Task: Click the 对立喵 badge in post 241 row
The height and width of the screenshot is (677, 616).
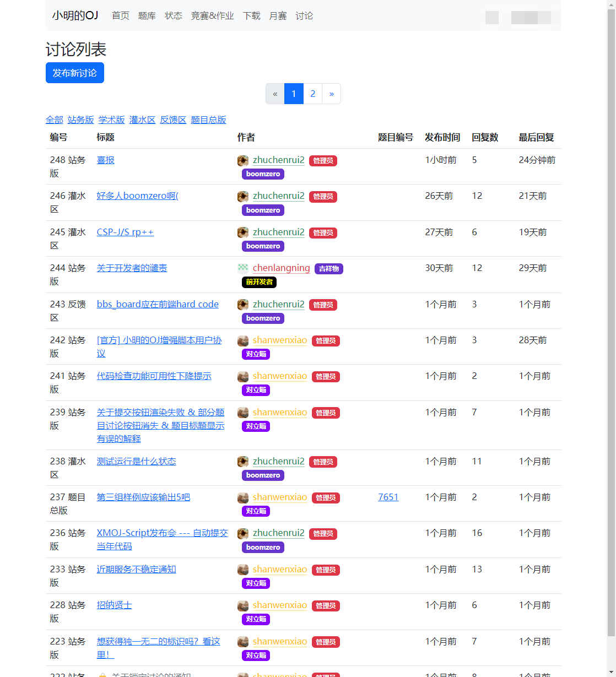Action: 256,390
